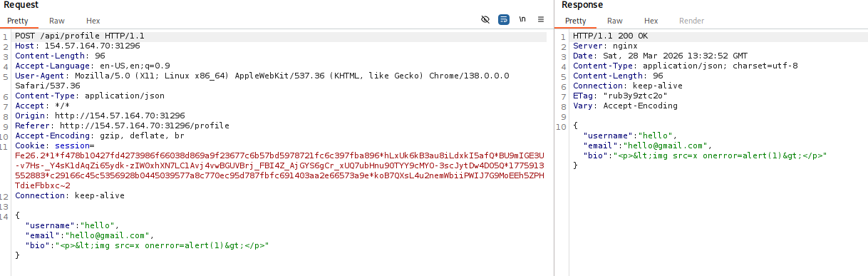
Task: Switch Request view to Raw tab
Action: click(57, 21)
